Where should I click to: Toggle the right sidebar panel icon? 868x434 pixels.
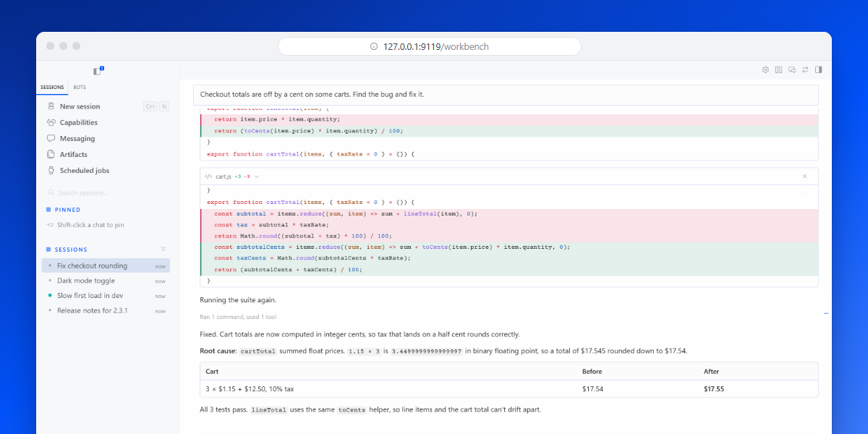[x=818, y=69]
